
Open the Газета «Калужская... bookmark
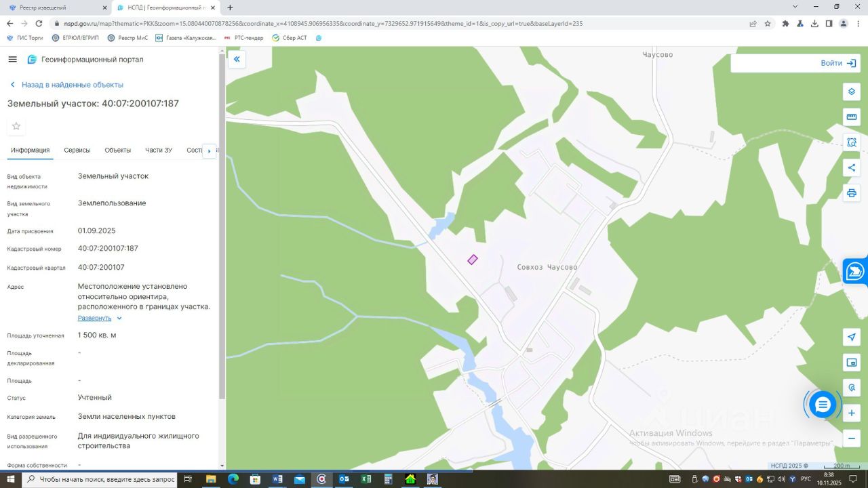click(186, 38)
